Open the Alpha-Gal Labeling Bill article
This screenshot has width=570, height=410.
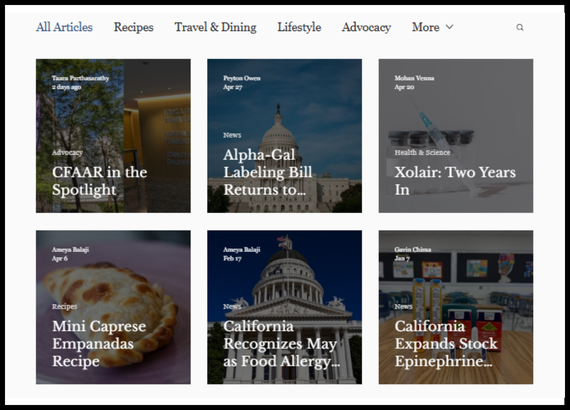pos(268,172)
